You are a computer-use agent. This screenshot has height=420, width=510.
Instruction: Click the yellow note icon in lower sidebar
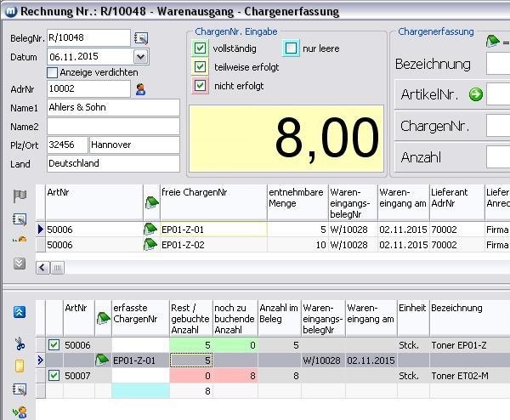(x=19, y=366)
